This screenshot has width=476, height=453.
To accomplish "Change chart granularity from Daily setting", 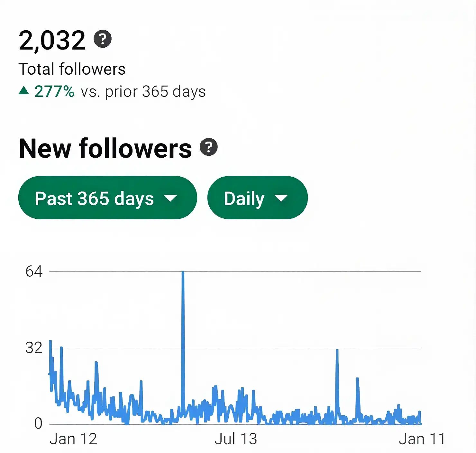I will [x=257, y=198].
